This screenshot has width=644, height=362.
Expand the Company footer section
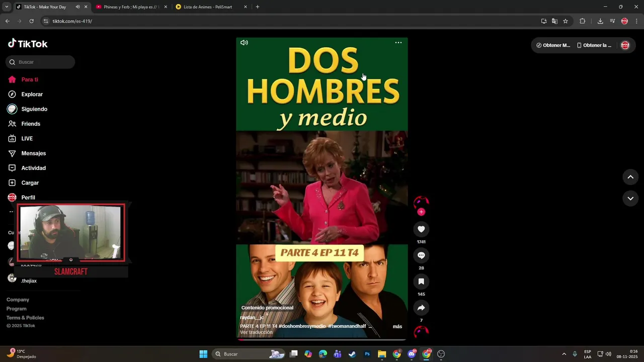tap(18, 300)
